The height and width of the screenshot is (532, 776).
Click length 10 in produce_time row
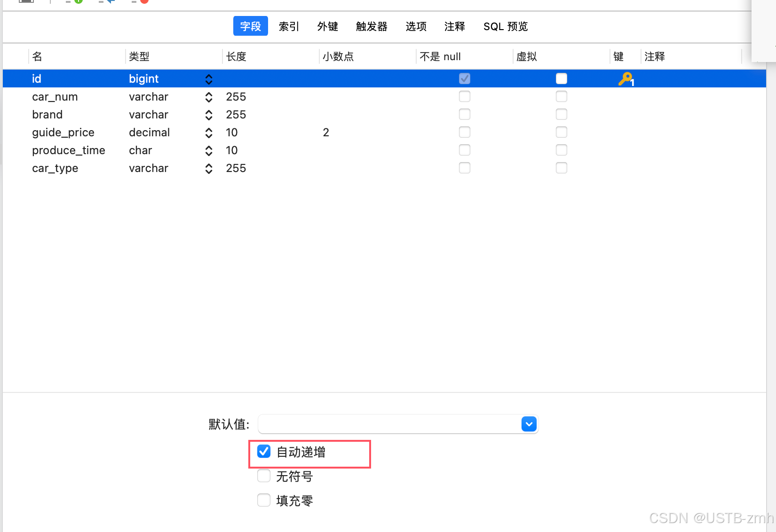(232, 150)
